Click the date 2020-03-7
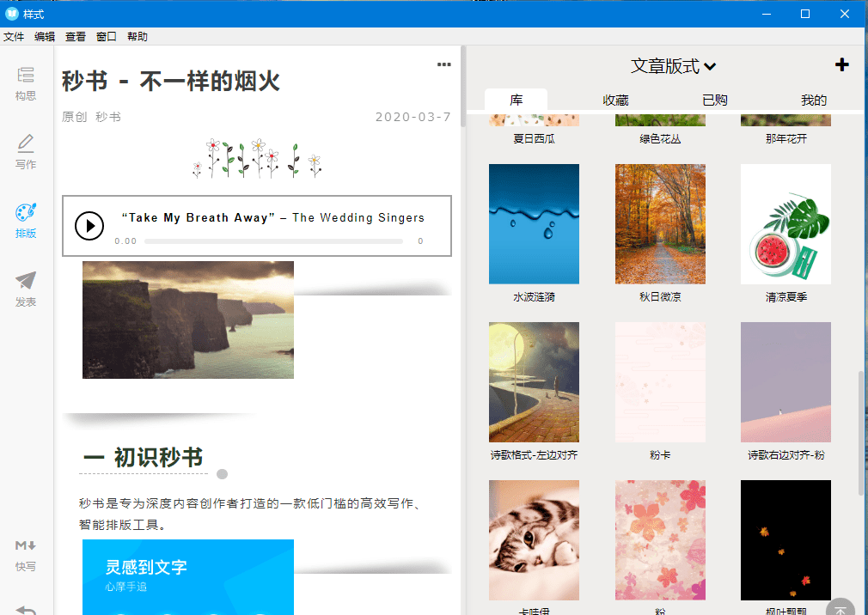The image size is (868, 615). coord(413,117)
